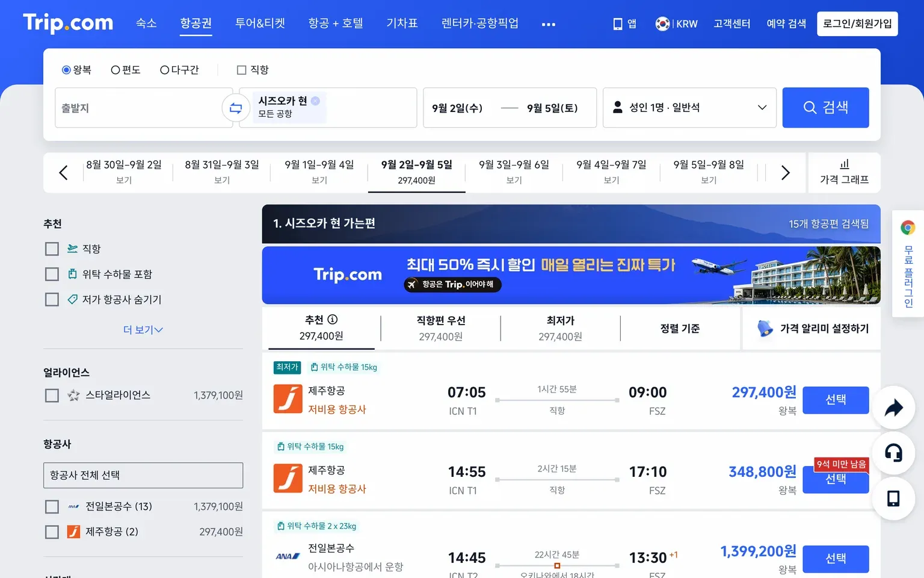Open 렌터카·공항픽업 tab

479,23
